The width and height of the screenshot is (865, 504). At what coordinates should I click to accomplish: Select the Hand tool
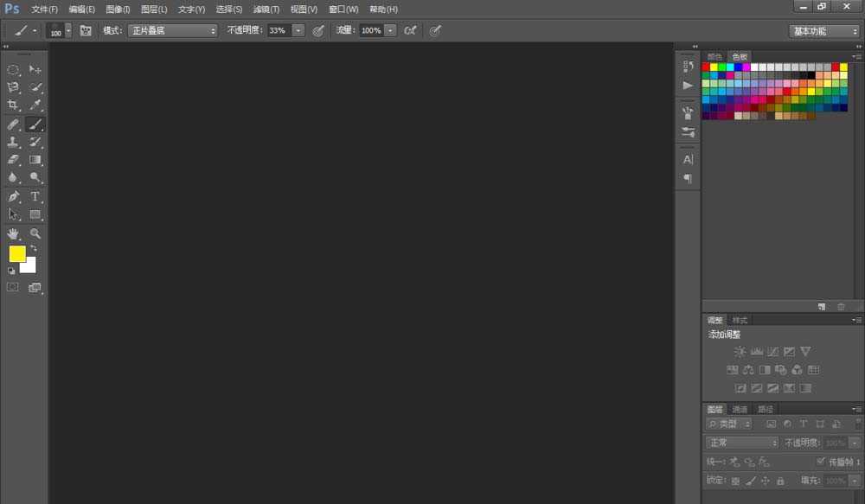point(13,233)
